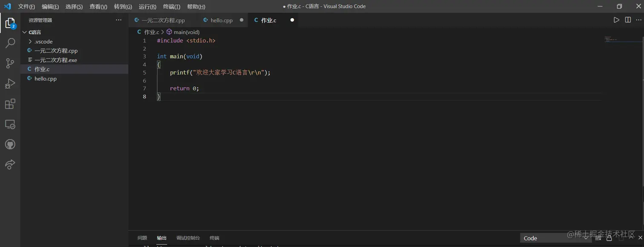Click the Run Code play button
Viewport: 644px width, 247px height.
click(x=616, y=20)
